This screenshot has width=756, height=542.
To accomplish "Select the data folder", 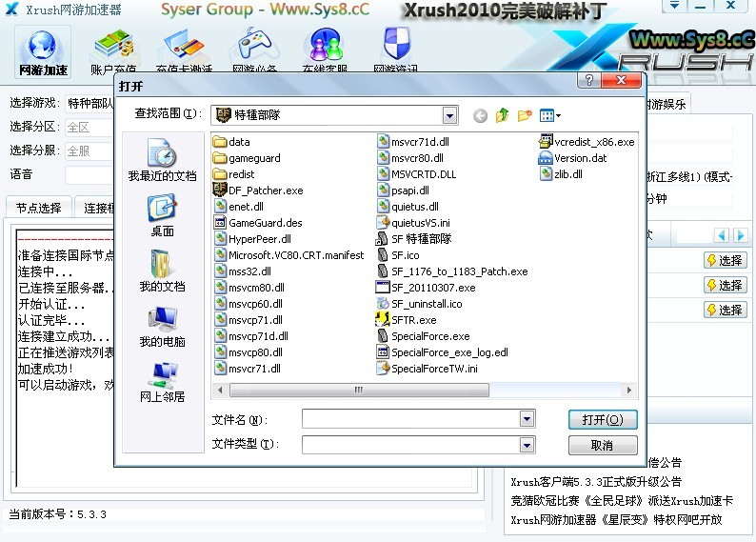I will click(232, 142).
